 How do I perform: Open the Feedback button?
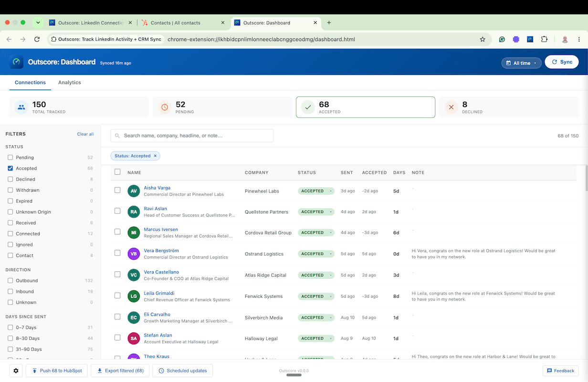[560, 371]
